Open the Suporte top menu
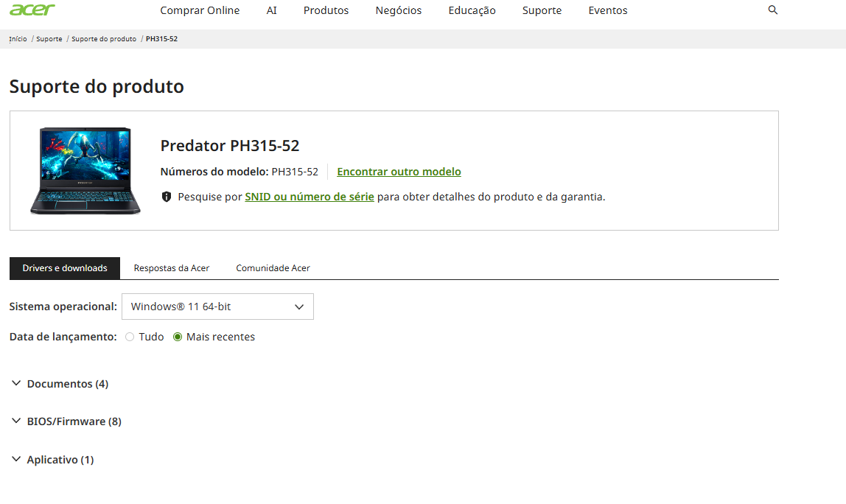846x504 pixels. pos(542,10)
